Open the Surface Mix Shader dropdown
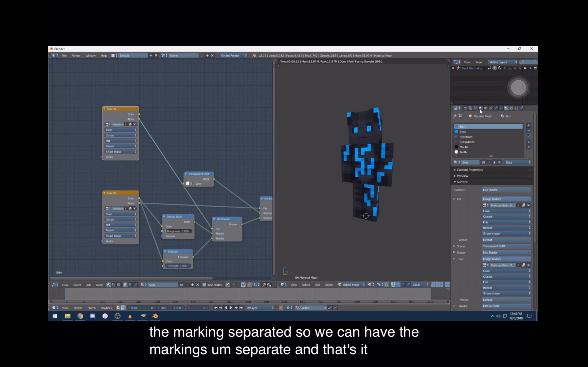The image size is (588, 367). pos(506,190)
